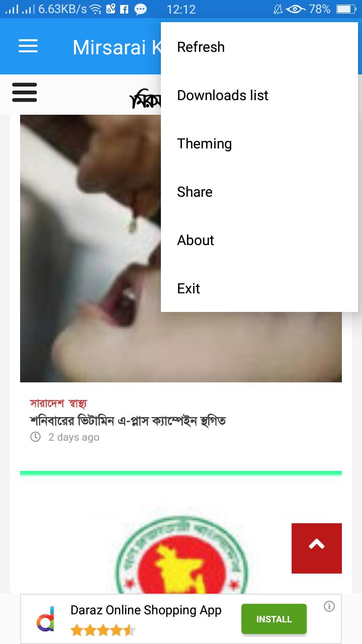Open Downloads list from the menu
Image resolution: width=362 pixels, height=644 pixels.
[x=259, y=96]
